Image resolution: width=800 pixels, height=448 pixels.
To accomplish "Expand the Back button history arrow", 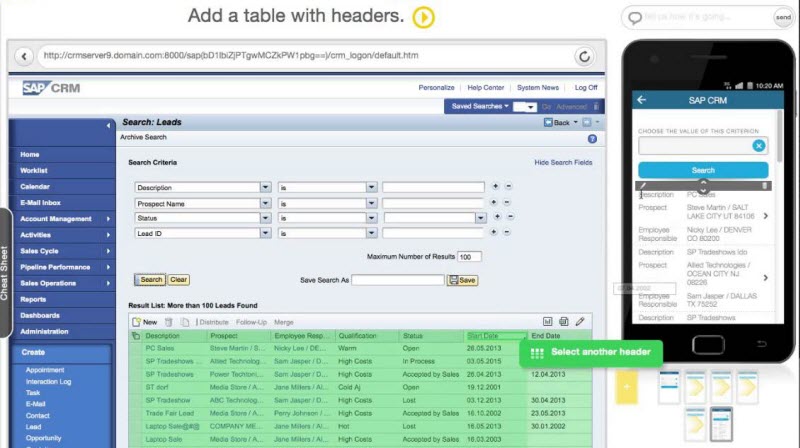I will [576, 122].
